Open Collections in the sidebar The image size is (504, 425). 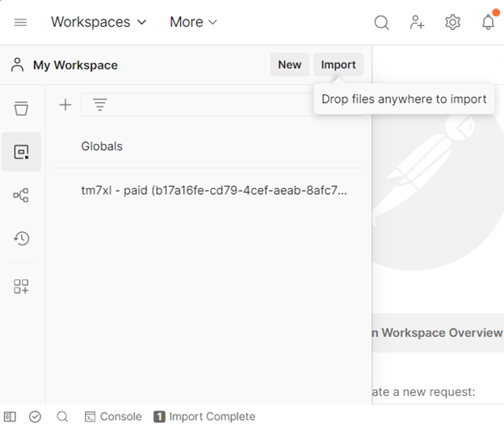tap(21, 109)
